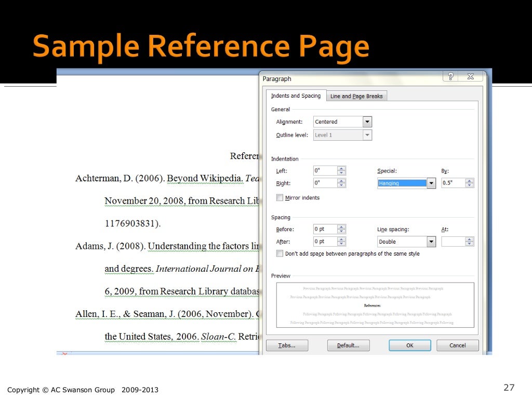Click the Achterman, D. (2006) reference line

[167, 179]
